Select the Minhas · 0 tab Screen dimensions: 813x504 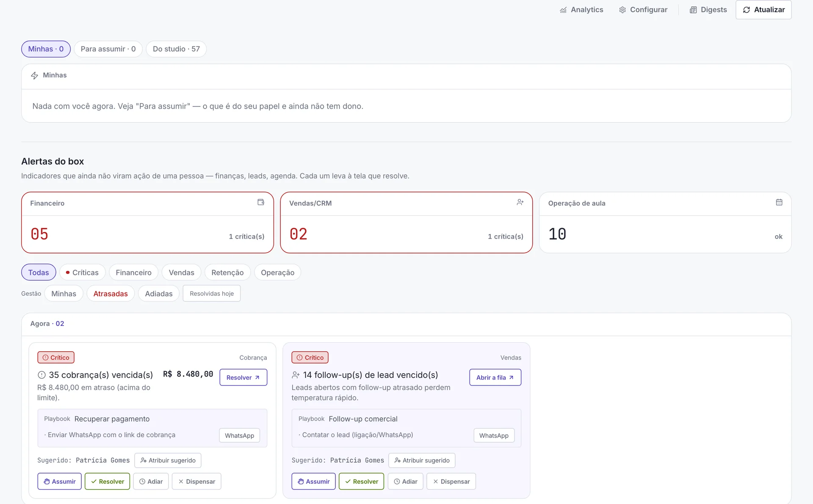(46, 49)
